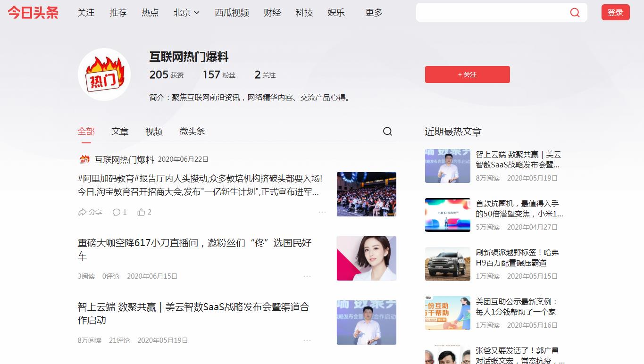Open article 重磅大咖空降617小刀直播间
Viewport: 644px width, 364px height.
click(x=194, y=250)
